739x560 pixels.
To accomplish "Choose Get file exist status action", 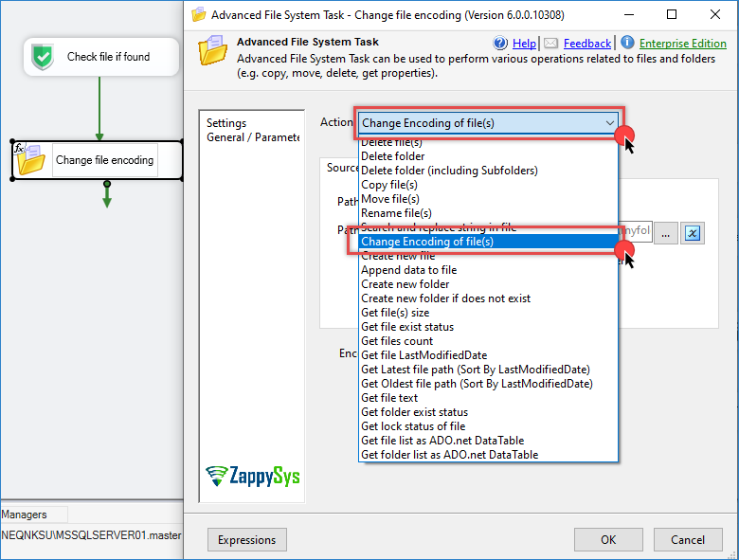I will point(488,327).
